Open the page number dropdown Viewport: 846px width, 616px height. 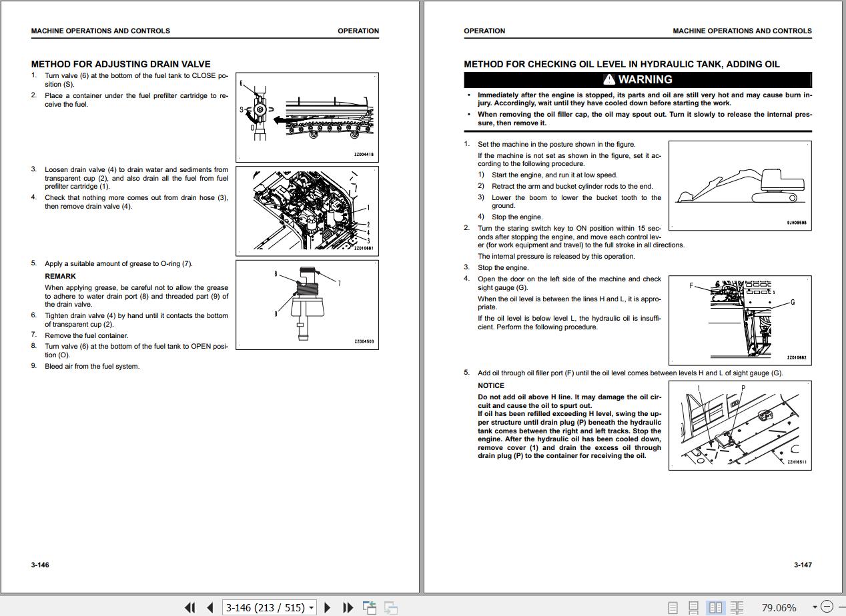(311, 608)
